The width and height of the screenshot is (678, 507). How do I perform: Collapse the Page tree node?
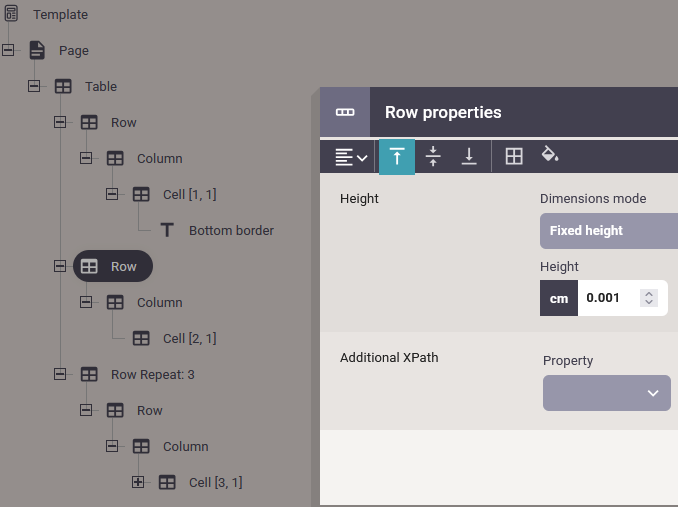click(x=8, y=50)
